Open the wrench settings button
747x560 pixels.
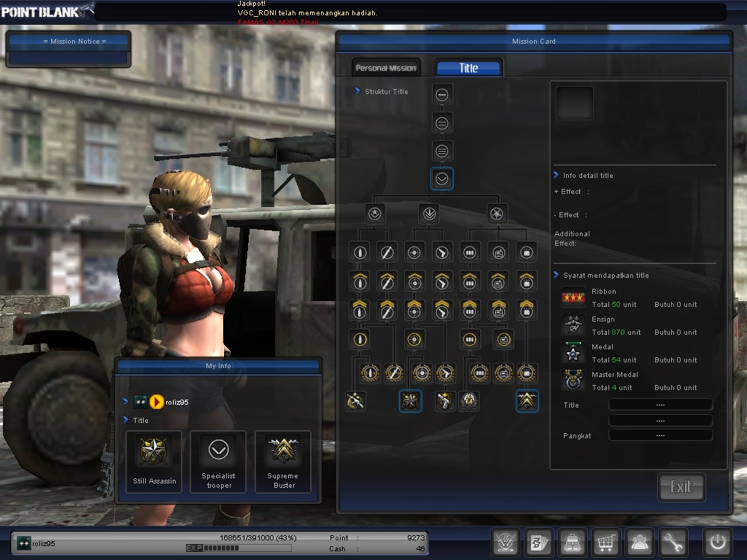tap(673, 542)
